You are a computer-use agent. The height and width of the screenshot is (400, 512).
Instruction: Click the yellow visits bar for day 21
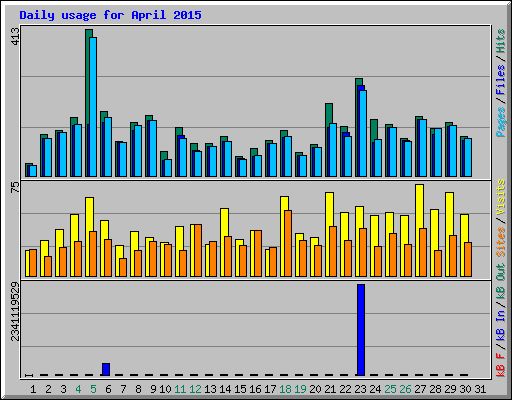[x=328, y=234]
